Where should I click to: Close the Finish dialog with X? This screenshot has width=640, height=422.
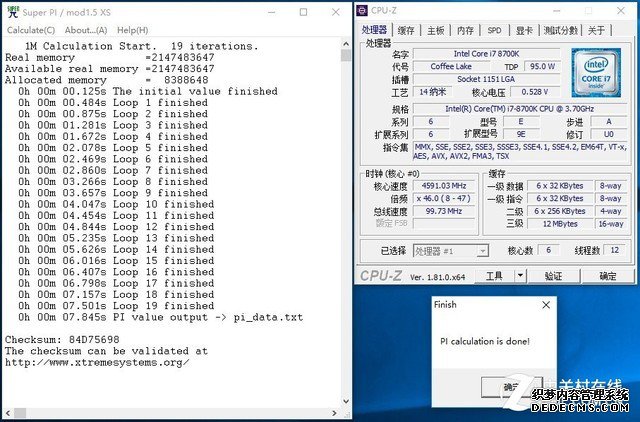coord(546,305)
